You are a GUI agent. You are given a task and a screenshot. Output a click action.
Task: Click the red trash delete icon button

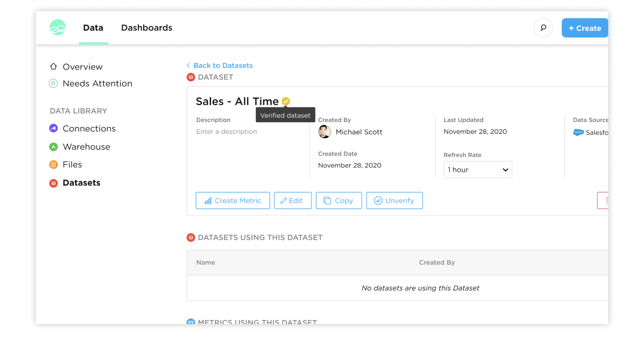(x=604, y=201)
